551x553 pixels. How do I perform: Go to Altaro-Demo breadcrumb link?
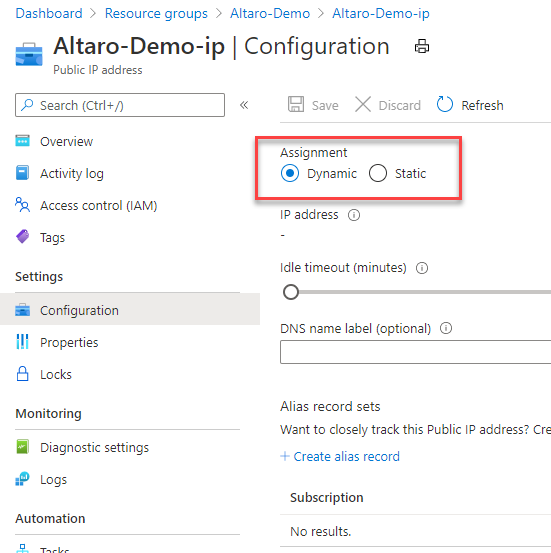(x=270, y=13)
